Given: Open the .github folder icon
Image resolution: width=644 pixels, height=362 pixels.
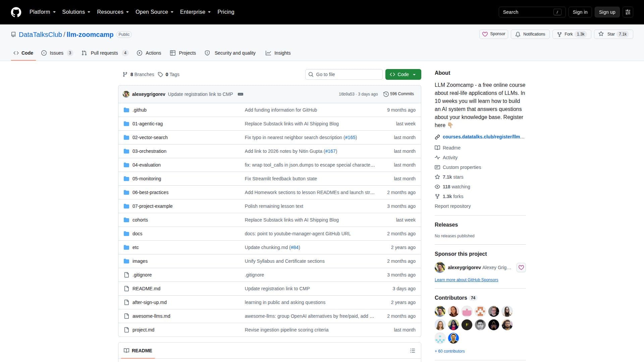Looking at the screenshot, I should pos(126,110).
